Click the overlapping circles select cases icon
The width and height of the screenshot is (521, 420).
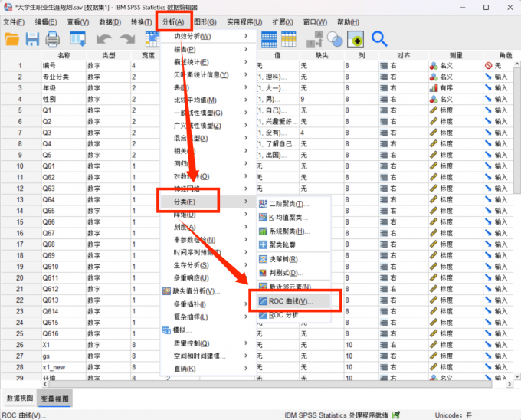click(x=335, y=39)
